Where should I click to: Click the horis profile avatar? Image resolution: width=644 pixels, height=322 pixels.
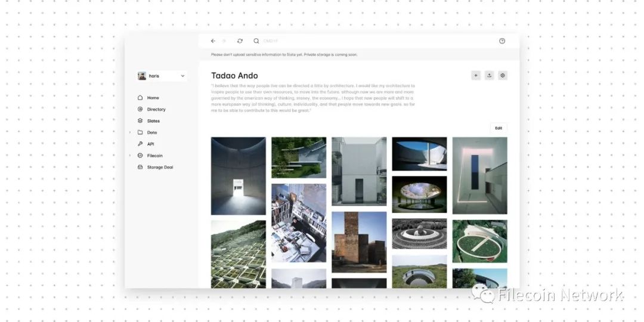(x=142, y=76)
